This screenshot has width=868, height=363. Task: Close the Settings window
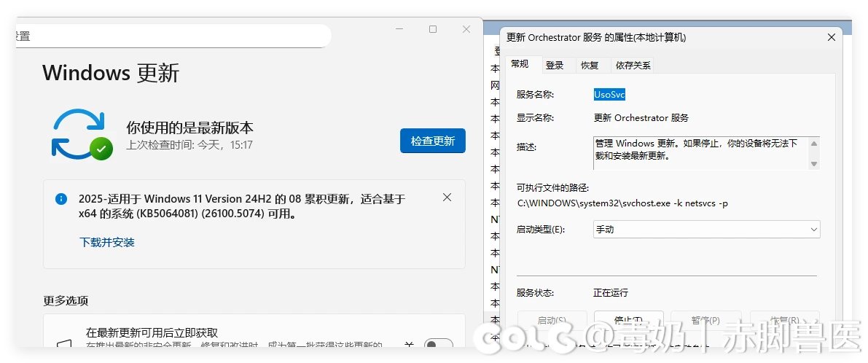pos(466,29)
